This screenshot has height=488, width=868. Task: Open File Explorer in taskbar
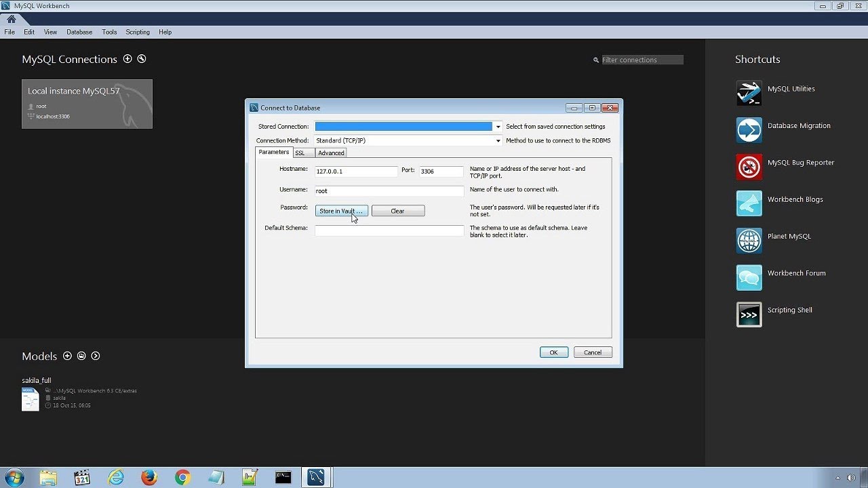point(48,477)
